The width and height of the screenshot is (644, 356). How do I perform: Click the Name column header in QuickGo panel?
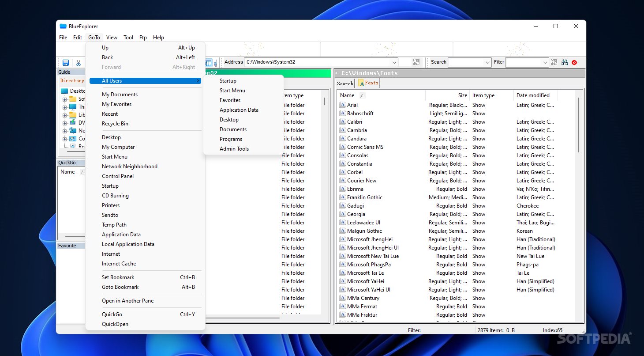coord(72,172)
